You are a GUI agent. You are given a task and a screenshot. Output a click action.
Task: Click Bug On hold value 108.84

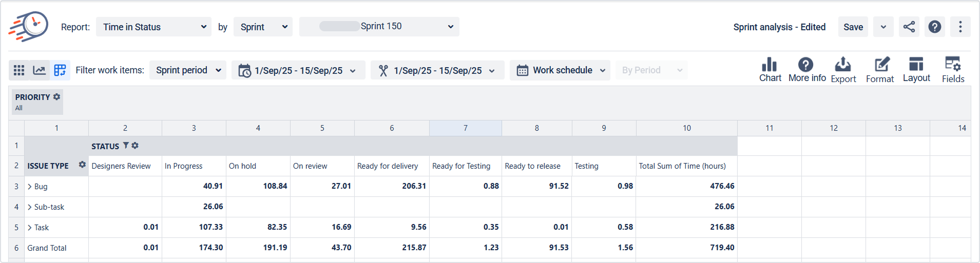258,187
